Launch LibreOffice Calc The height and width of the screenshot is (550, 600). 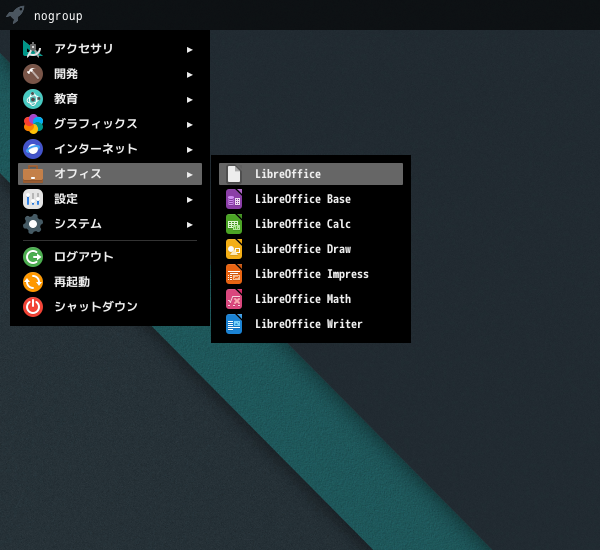[311, 224]
